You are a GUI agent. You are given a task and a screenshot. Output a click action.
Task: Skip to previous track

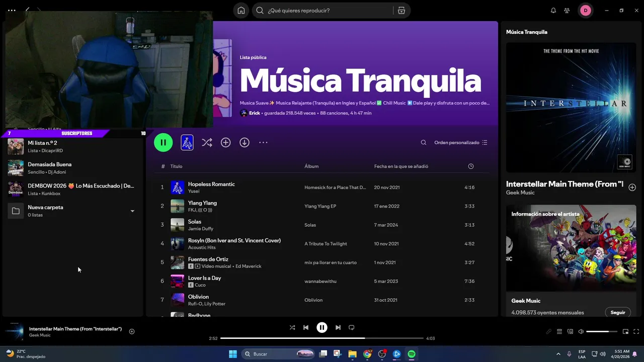pos(306,327)
